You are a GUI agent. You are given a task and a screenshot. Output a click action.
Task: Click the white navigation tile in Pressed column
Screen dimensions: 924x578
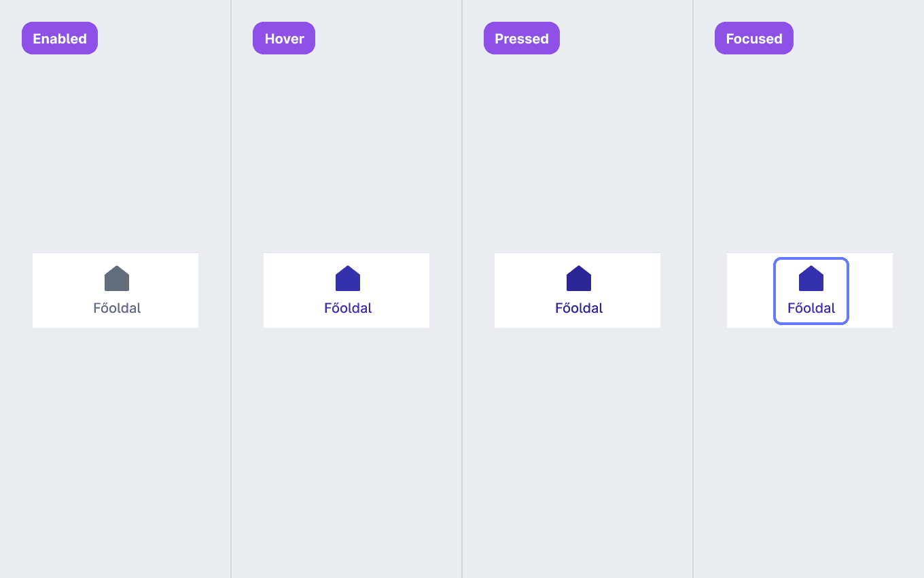(577, 290)
